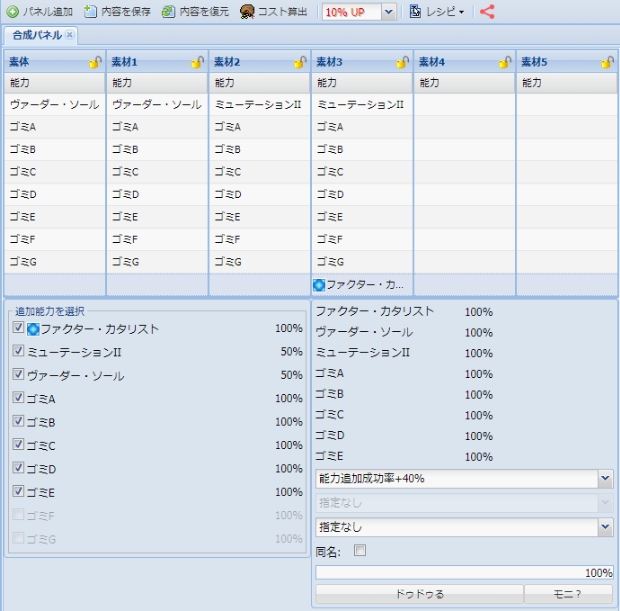Uncheck the ファクター・カタリスト checkbox
This screenshot has height=611, width=620.
(x=18, y=328)
